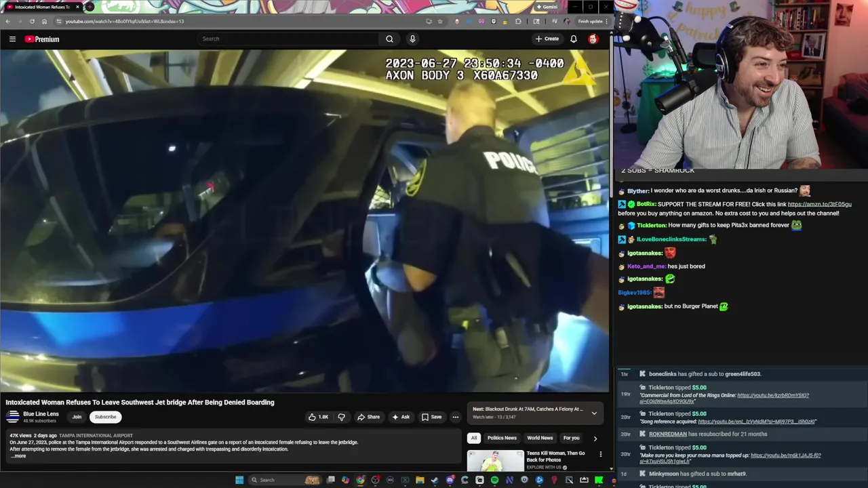The height and width of the screenshot is (488, 868).
Task: Select the All filter chip
Action: coord(474,438)
